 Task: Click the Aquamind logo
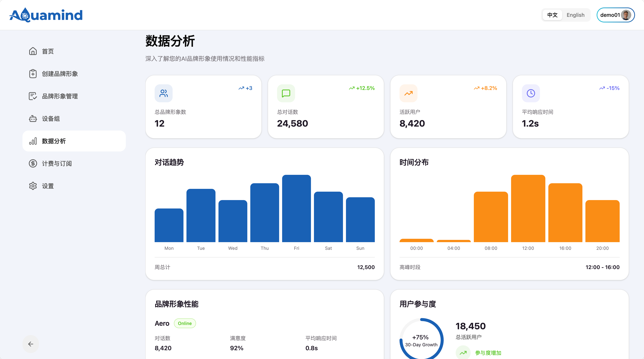pyautogui.click(x=46, y=15)
